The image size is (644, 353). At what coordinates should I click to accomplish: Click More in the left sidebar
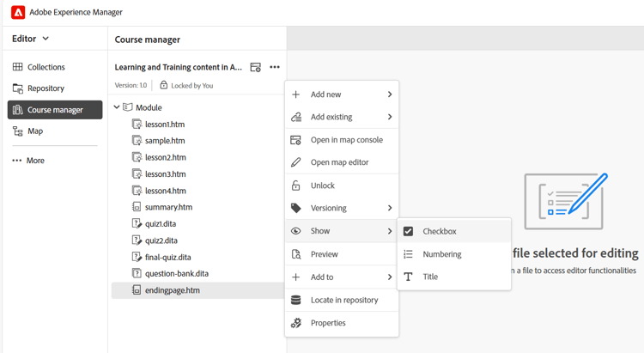34,161
